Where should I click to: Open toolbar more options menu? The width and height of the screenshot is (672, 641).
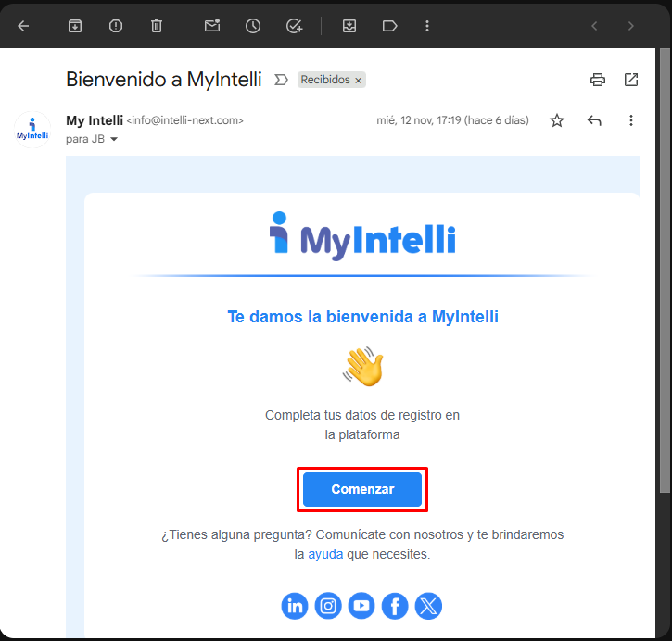click(427, 26)
